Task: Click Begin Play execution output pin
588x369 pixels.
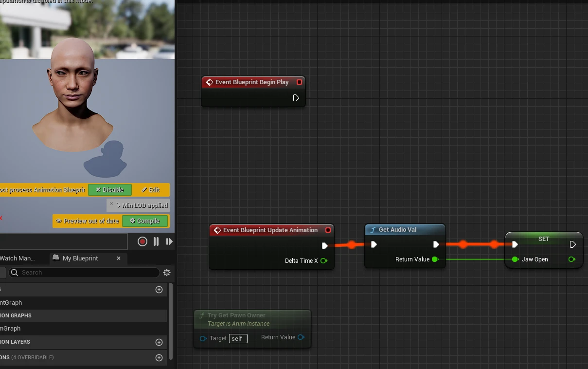Action: (x=296, y=98)
